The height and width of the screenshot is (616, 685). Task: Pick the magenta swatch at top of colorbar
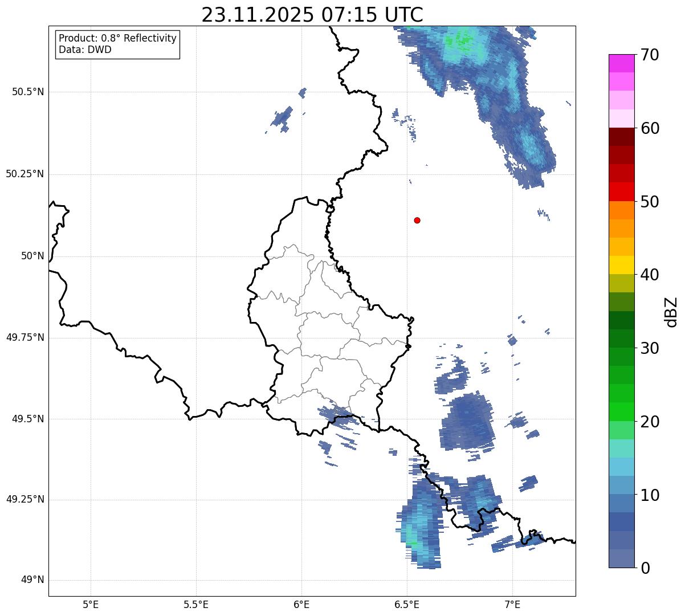[x=622, y=63]
